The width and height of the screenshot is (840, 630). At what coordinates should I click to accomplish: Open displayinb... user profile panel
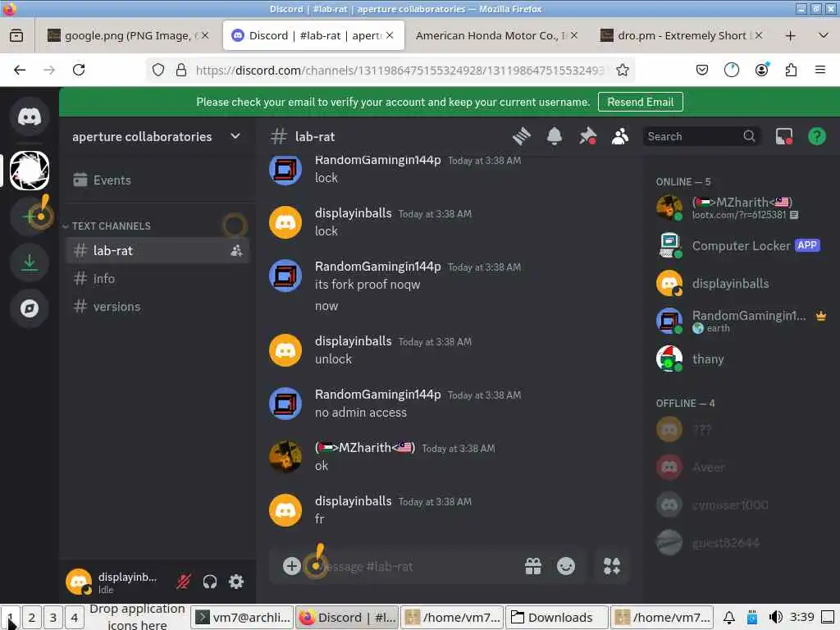pyautogui.click(x=115, y=582)
